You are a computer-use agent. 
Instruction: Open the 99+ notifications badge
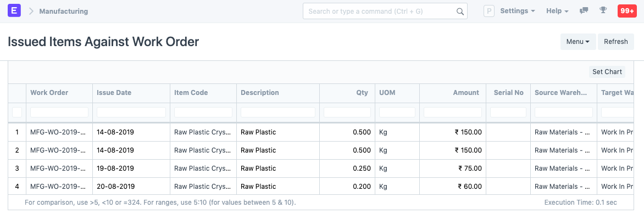click(627, 11)
